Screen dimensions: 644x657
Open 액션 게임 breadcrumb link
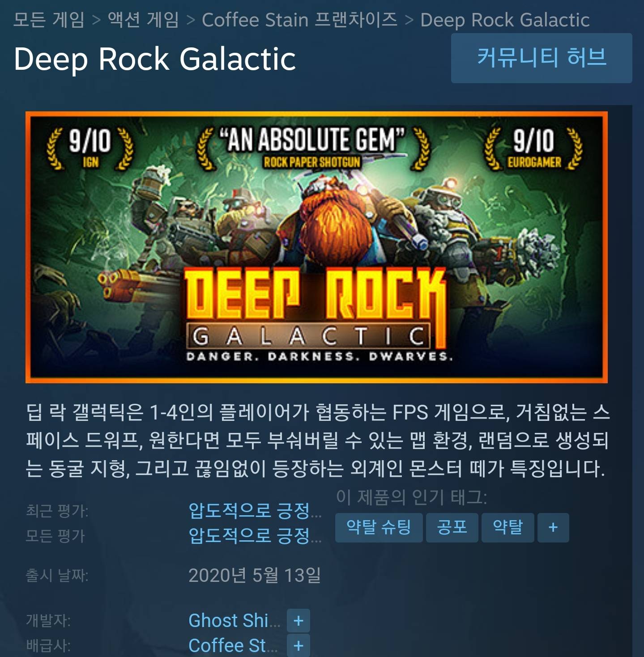tap(144, 20)
